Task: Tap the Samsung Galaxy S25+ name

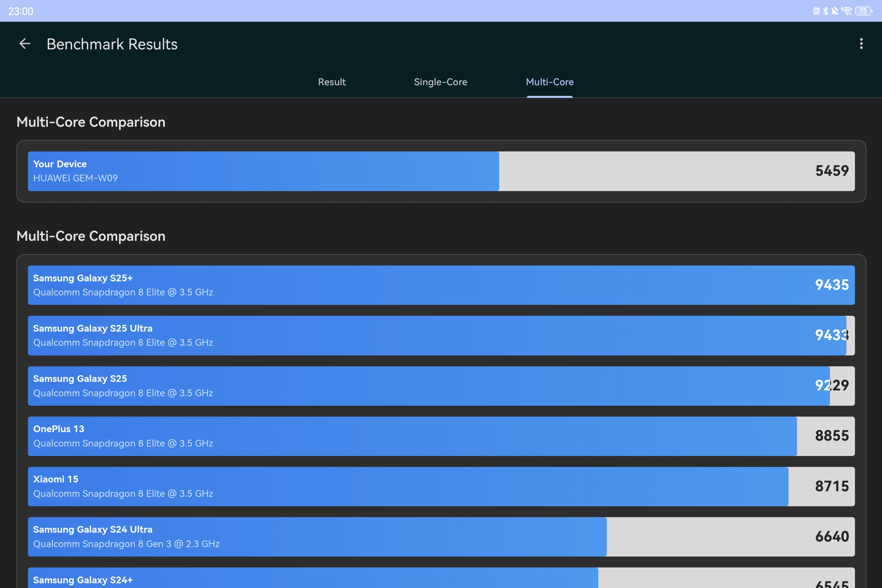Action: tap(83, 278)
